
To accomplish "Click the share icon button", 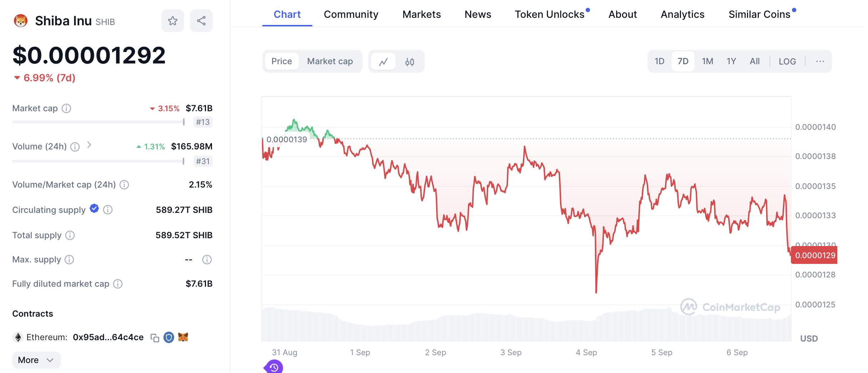I will tap(201, 21).
